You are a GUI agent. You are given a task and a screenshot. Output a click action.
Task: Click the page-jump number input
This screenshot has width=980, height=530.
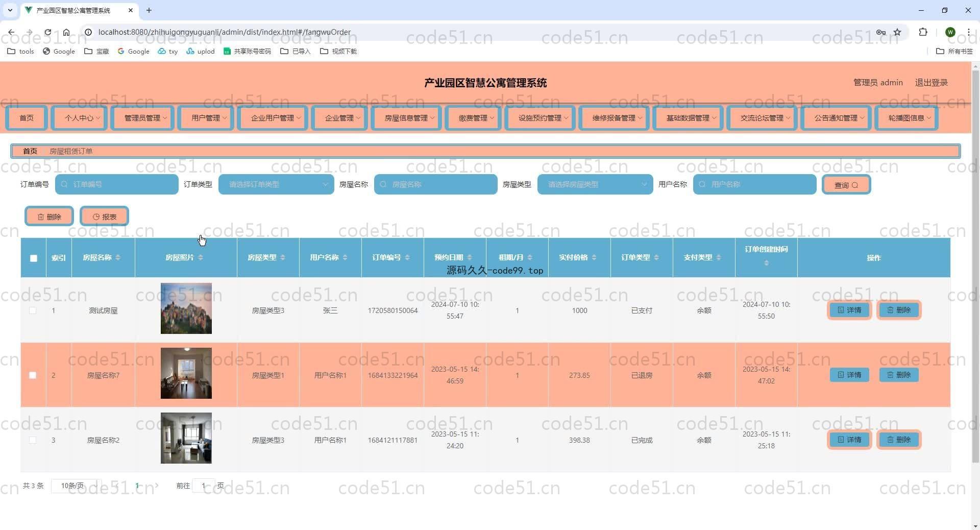pos(204,486)
